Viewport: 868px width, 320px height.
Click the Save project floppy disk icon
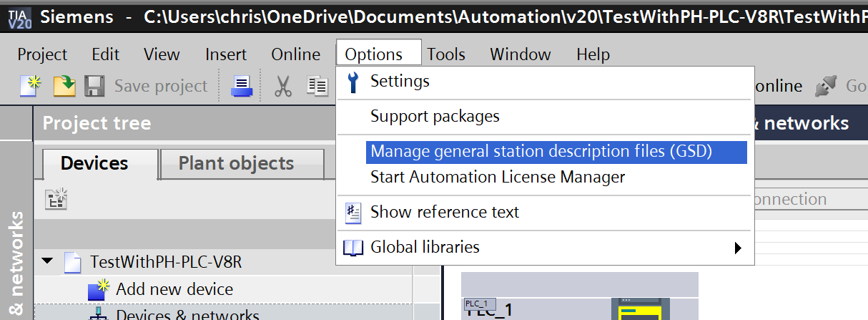pos(94,86)
